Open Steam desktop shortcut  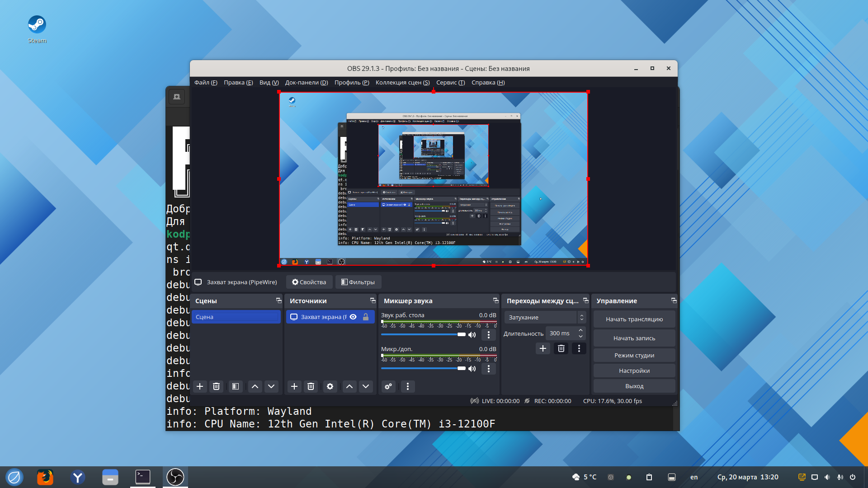tap(37, 29)
